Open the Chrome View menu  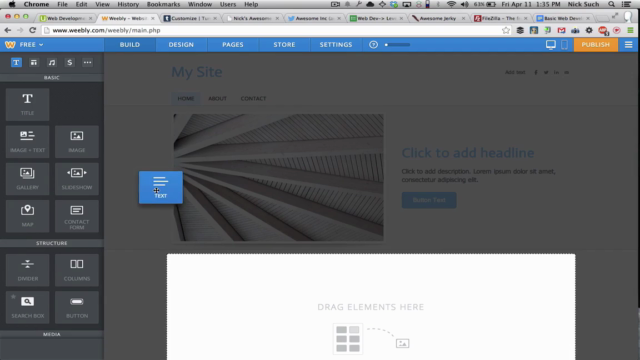(102, 4)
